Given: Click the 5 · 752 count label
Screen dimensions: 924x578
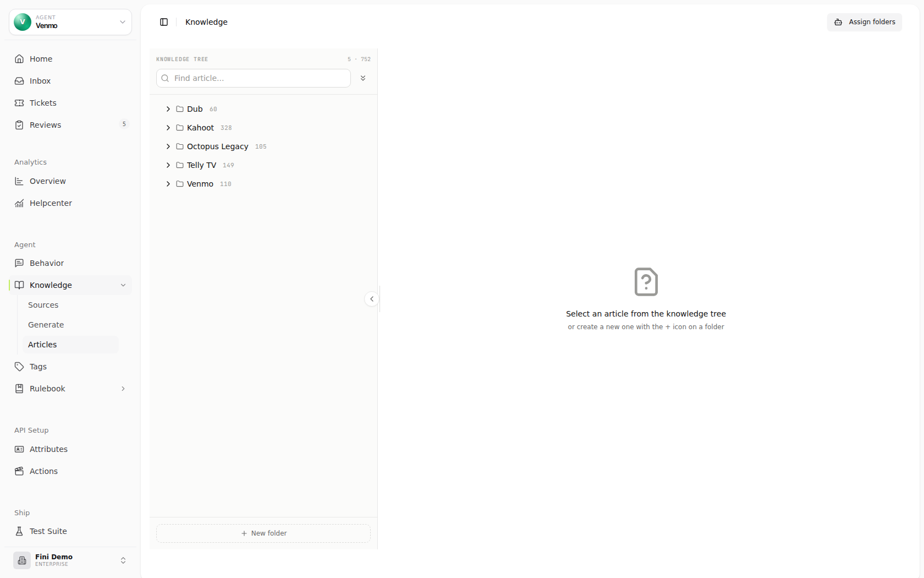Looking at the screenshot, I should tap(359, 59).
